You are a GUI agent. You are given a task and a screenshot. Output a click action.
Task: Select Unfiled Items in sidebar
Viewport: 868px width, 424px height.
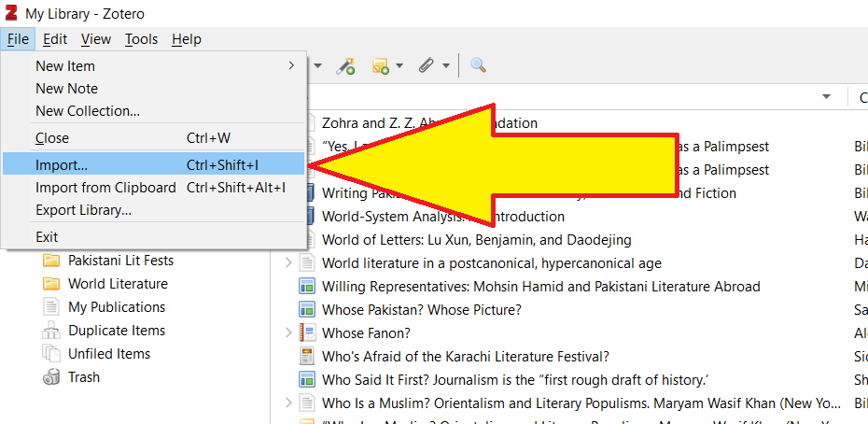pos(109,354)
